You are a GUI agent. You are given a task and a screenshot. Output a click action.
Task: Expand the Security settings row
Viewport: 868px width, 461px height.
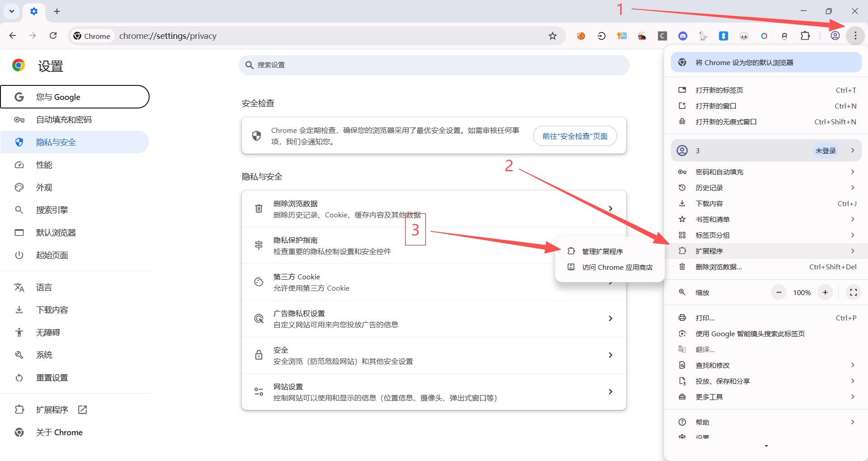coord(434,355)
